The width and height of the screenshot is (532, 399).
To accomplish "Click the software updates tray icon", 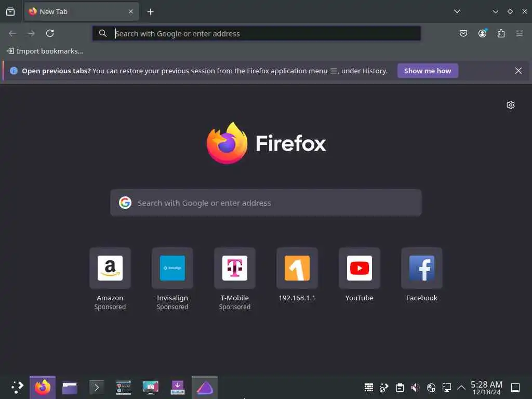I will (x=384, y=388).
